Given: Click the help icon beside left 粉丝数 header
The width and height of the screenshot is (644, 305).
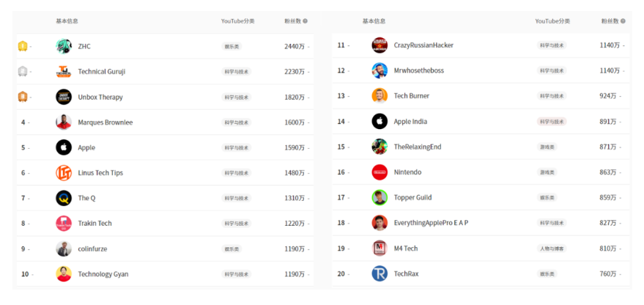Looking at the screenshot, I should 306,21.
